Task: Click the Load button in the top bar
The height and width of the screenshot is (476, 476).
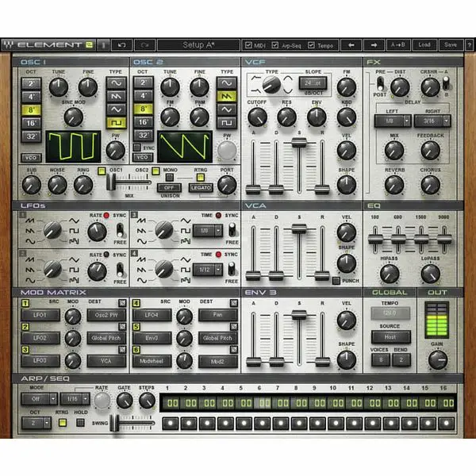Action: (424, 44)
